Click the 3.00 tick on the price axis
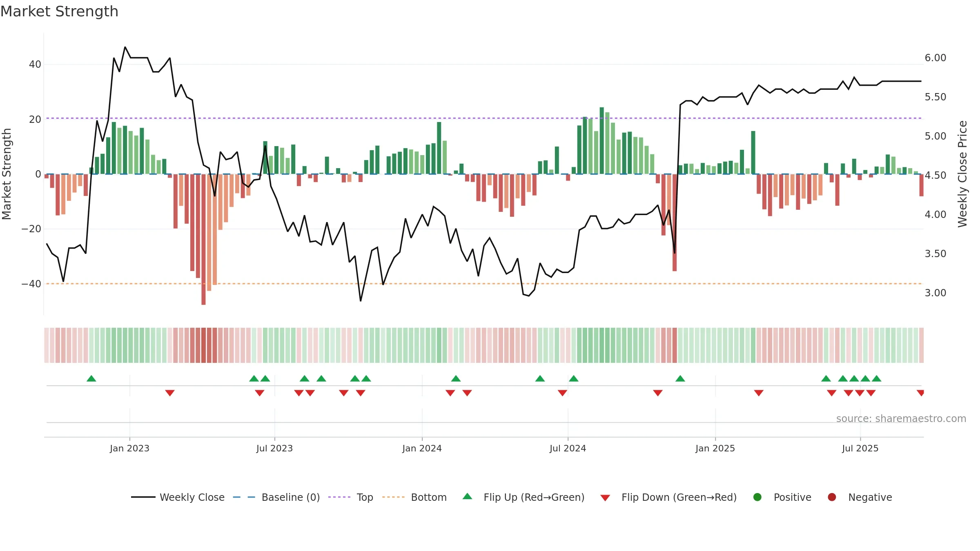This screenshot has width=980, height=551. pos(935,293)
